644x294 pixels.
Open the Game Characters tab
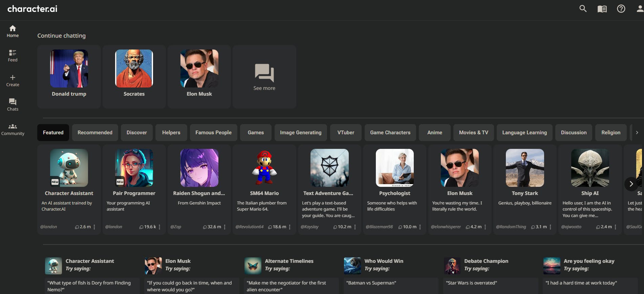click(x=390, y=133)
